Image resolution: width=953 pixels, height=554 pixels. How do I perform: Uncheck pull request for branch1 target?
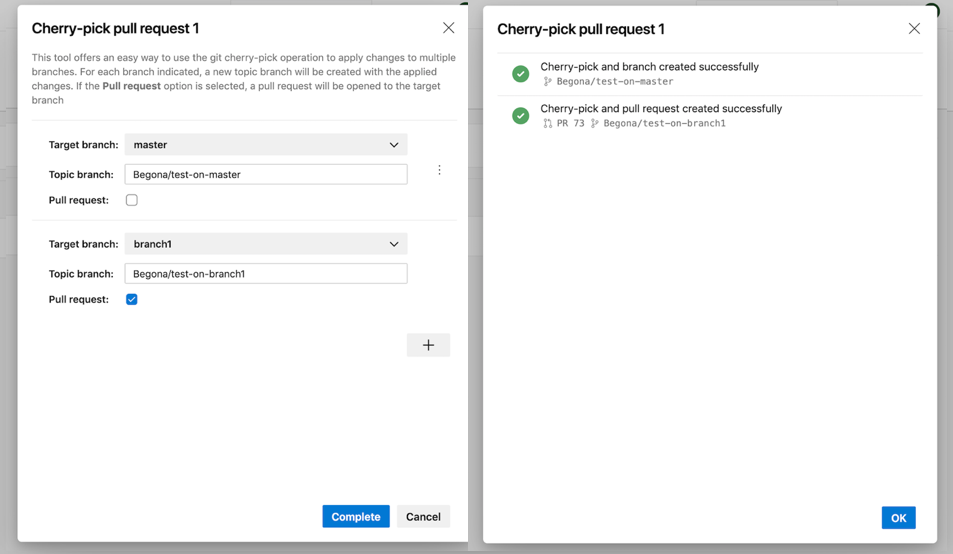(x=132, y=299)
